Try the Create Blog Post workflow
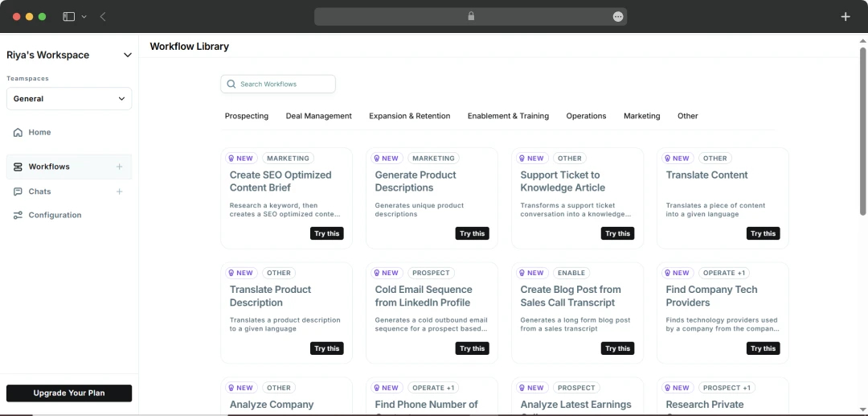 [618, 348]
